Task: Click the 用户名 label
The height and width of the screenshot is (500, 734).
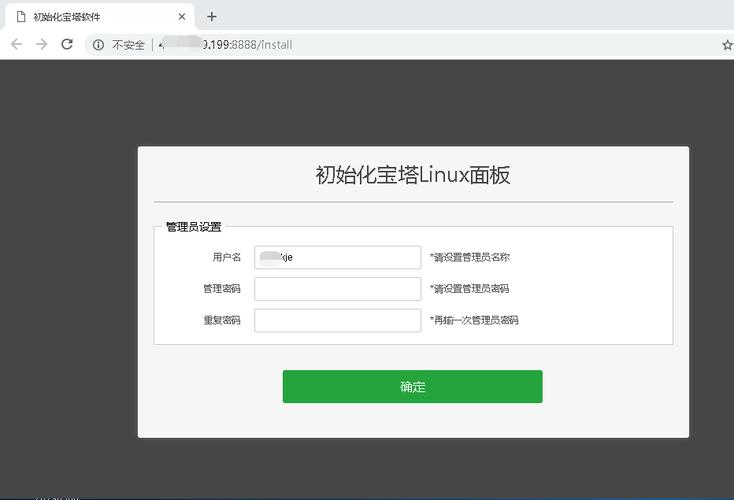Action: (227, 257)
